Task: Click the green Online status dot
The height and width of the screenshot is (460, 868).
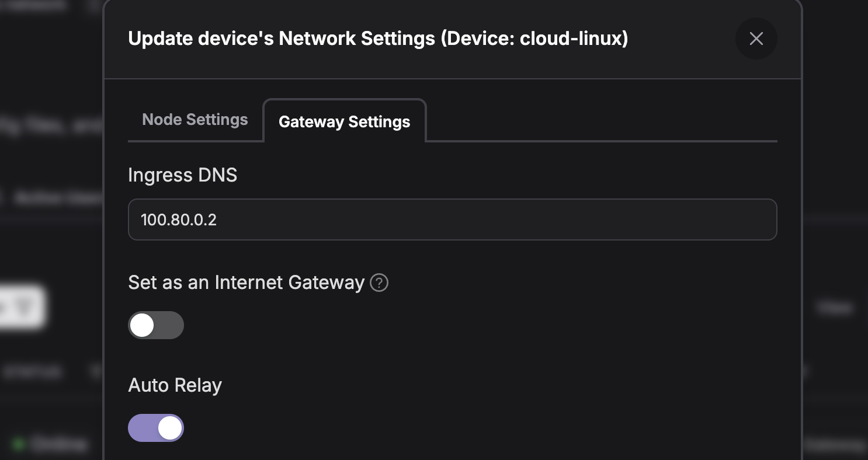Action: coord(18,445)
